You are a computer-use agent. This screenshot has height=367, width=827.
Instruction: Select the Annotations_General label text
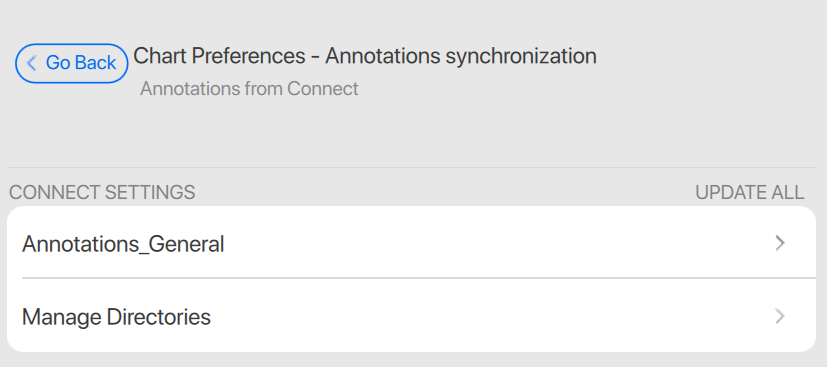[123, 244]
